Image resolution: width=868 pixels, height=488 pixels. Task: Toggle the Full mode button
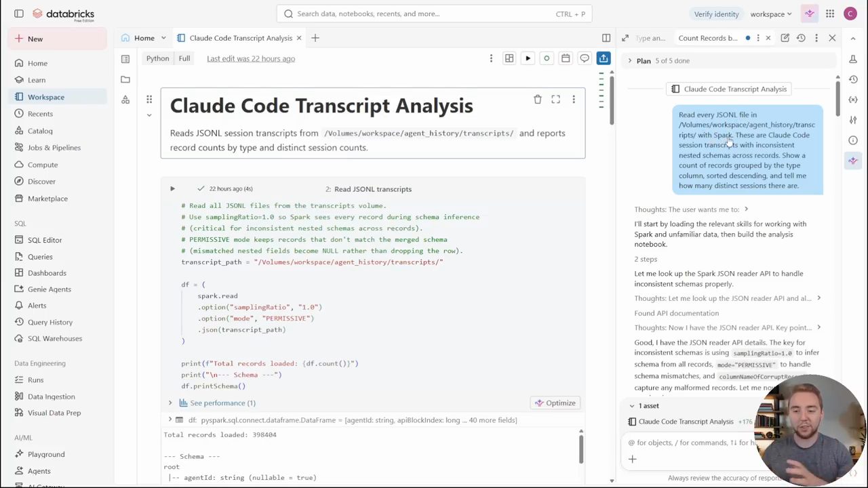[x=184, y=58]
